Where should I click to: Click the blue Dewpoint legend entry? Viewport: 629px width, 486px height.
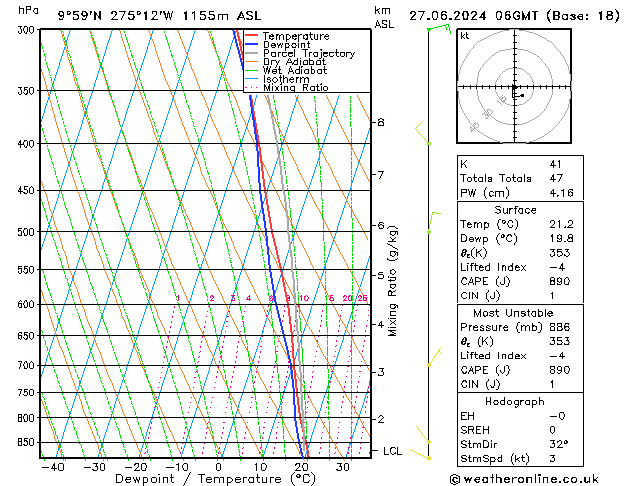pos(288,45)
